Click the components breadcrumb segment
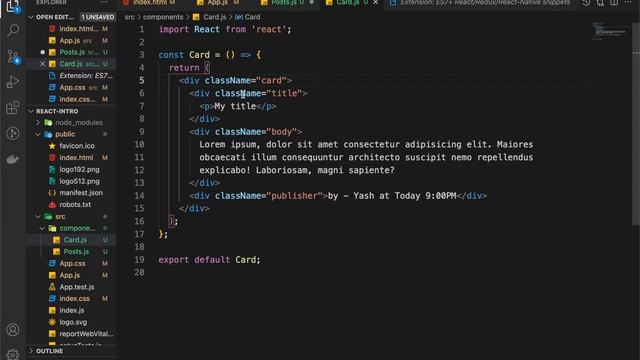 pos(163,17)
